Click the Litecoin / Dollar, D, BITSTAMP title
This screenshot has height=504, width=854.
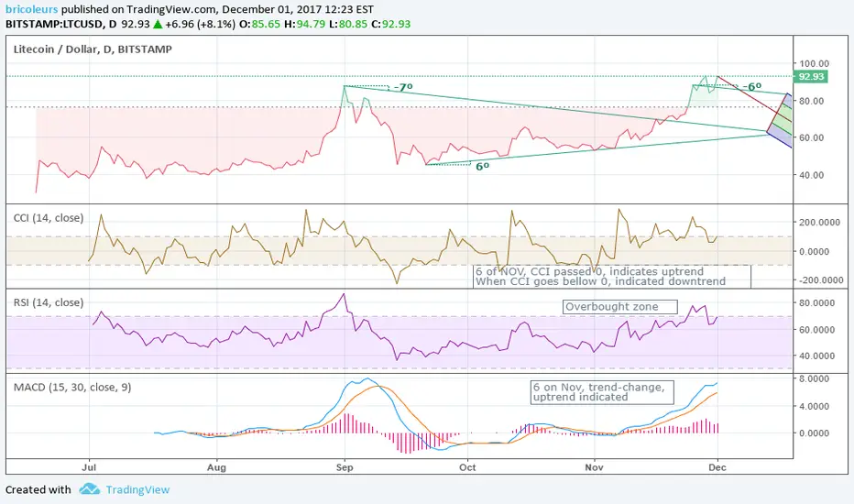[x=93, y=49]
